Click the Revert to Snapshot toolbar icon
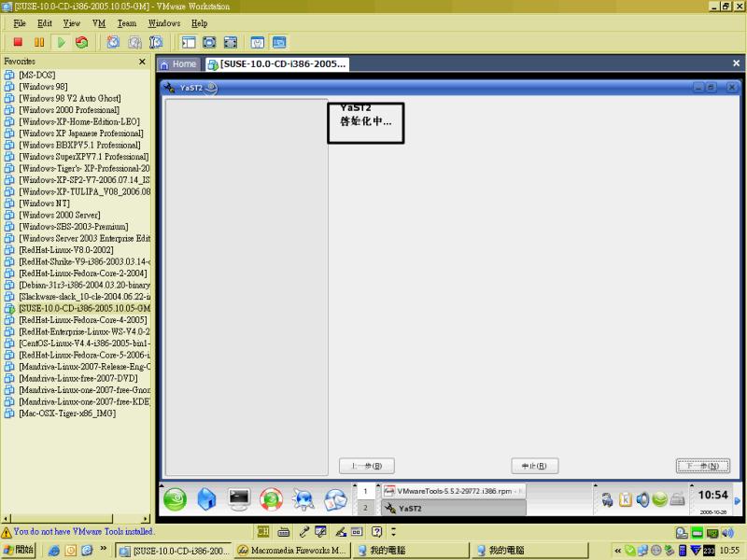The height and width of the screenshot is (560, 747). point(134,42)
